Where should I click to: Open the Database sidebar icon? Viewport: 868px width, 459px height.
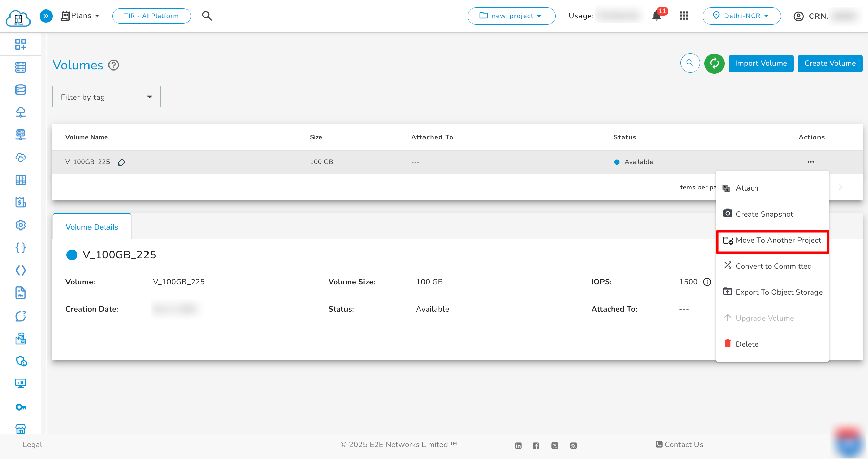point(20,90)
